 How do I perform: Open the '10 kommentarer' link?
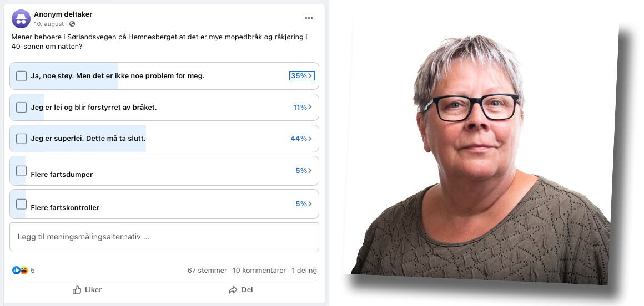click(x=259, y=271)
